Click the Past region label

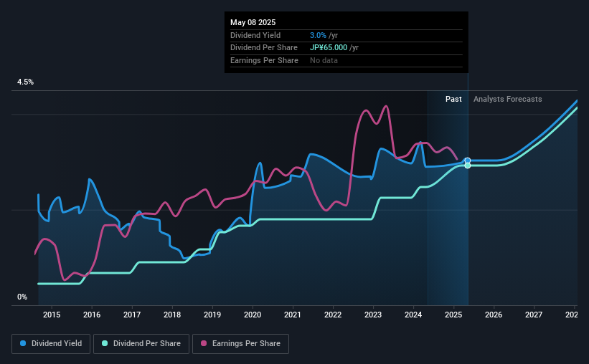click(x=453, y=99)
